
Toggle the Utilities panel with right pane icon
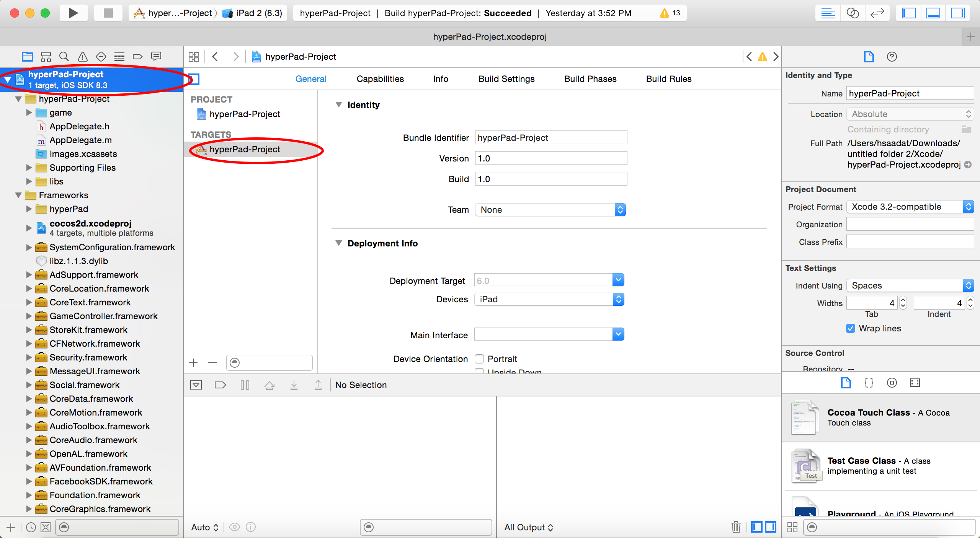pyautogui.click(x=958, y=13)
